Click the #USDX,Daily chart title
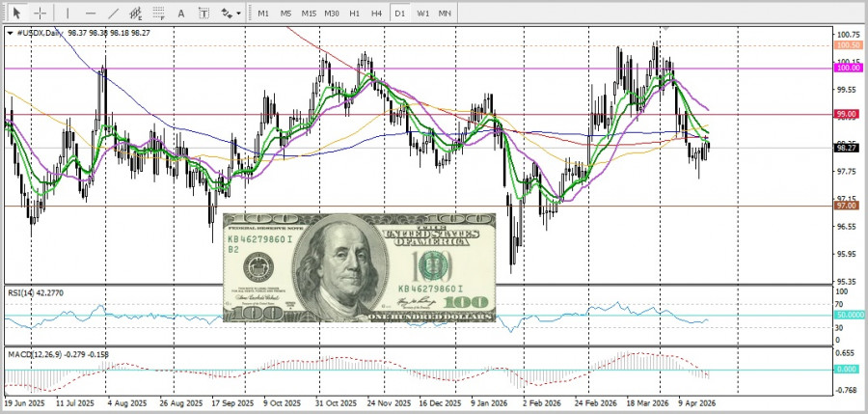Viewport: 868px width, 414px height. tap(40, 33)
